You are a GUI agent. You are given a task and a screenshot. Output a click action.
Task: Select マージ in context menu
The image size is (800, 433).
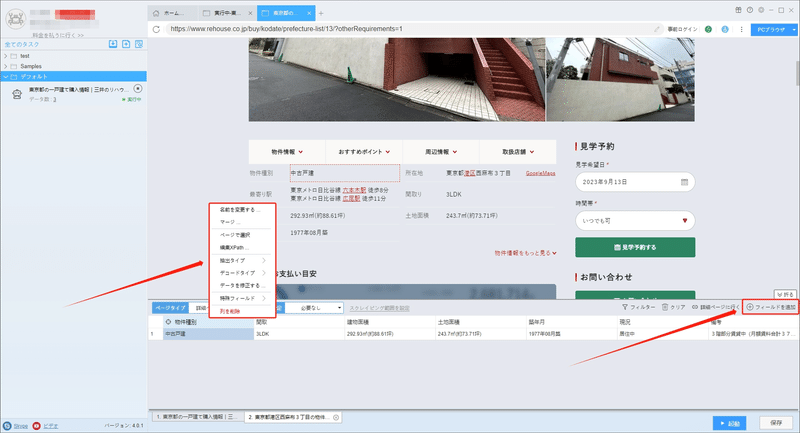(242, 222)
